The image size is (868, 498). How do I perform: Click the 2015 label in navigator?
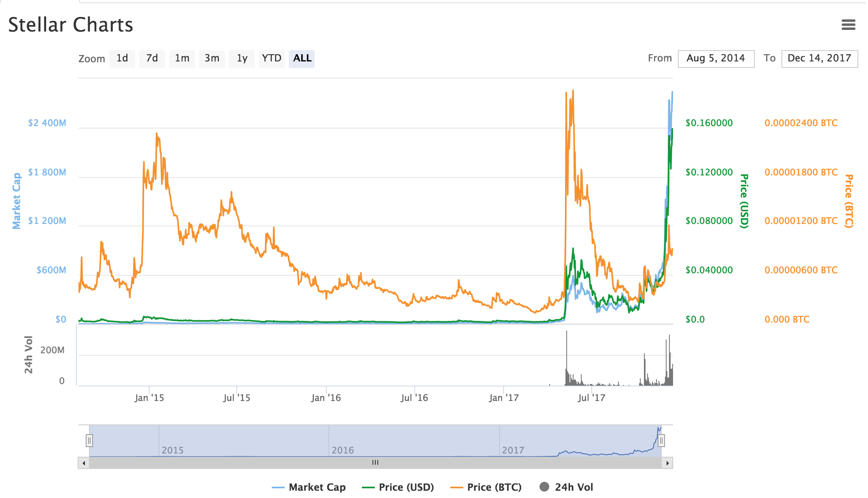pos(172,450)
